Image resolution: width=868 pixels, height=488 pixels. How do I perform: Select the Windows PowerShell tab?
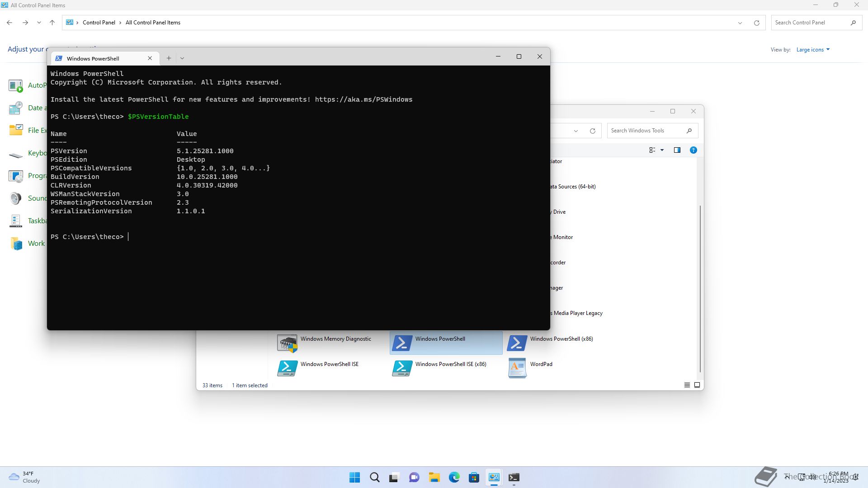coord(93,58)
